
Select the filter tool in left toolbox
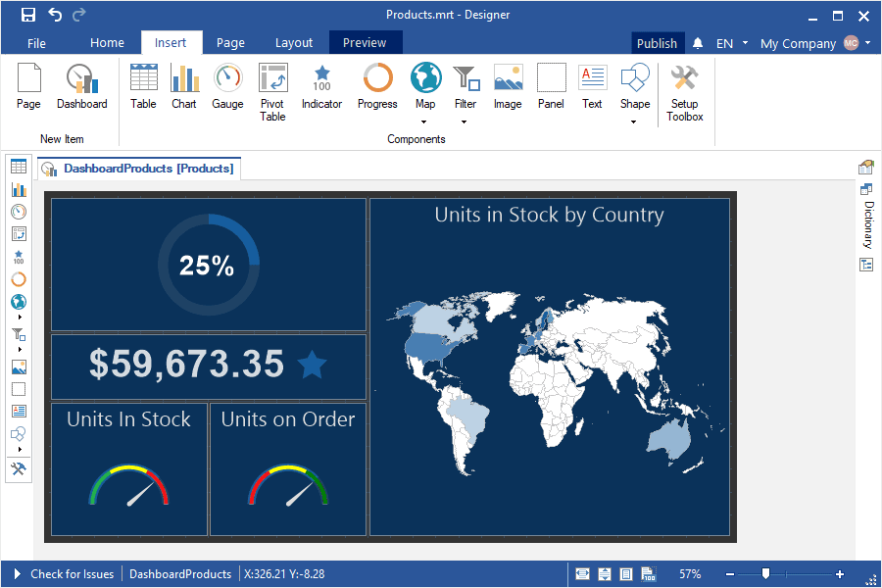click(19, 335)
